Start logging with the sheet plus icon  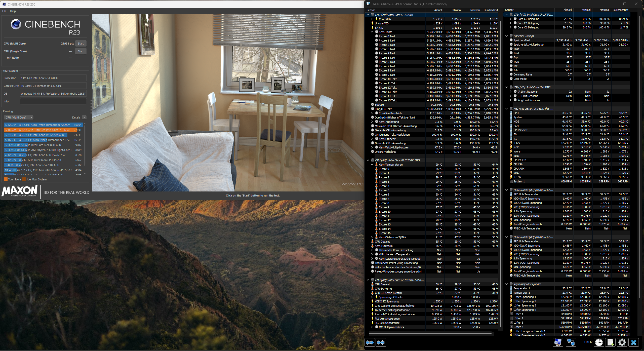pos(611,342)
